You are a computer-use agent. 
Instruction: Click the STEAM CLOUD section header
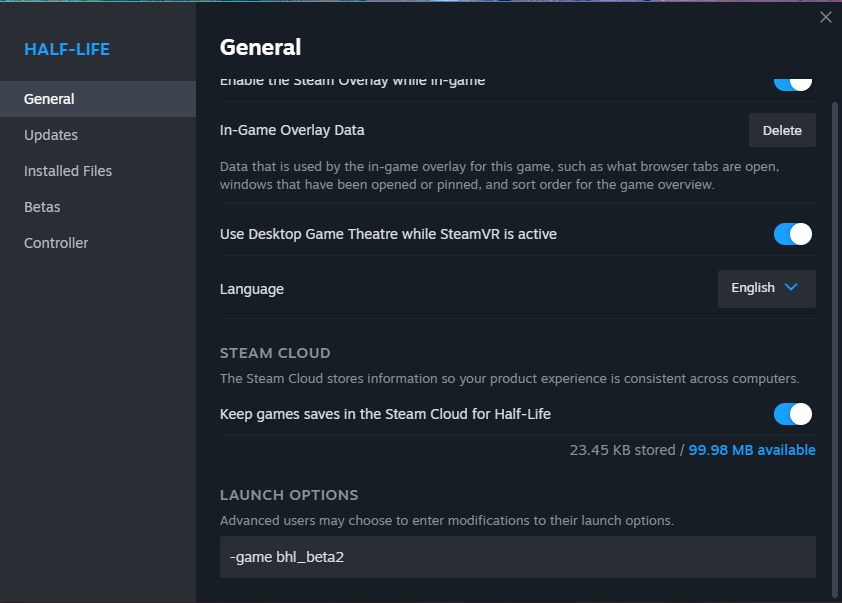click(x=275, y=353)
